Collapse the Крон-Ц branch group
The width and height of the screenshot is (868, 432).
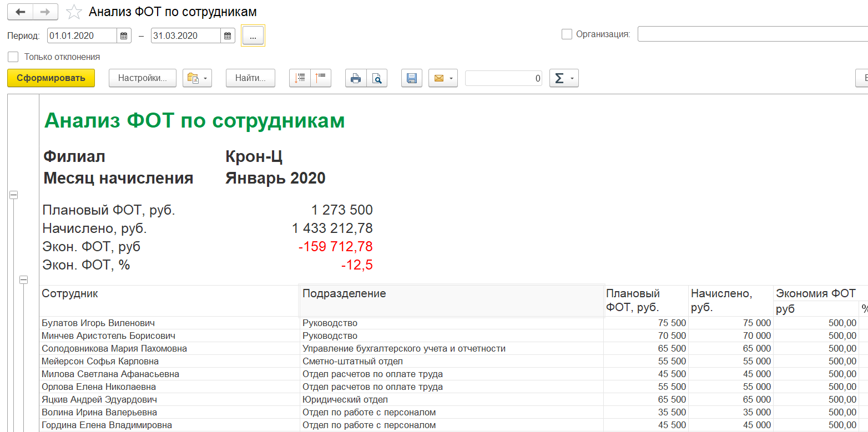(x=14, y=195)
